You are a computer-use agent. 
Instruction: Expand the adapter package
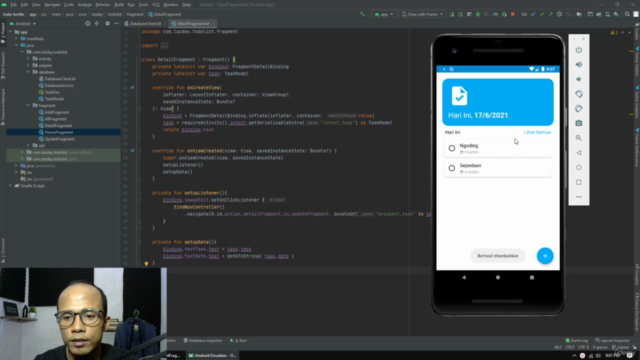tap(28, 65)
